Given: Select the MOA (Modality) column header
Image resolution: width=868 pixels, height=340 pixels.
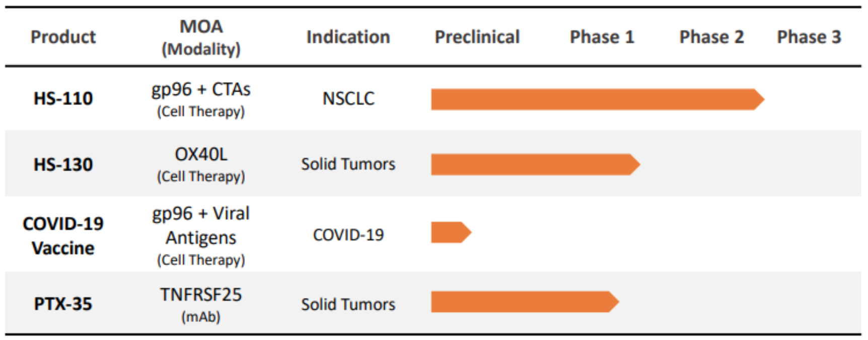Looking at the screenshot, I should tap(201, 37).
